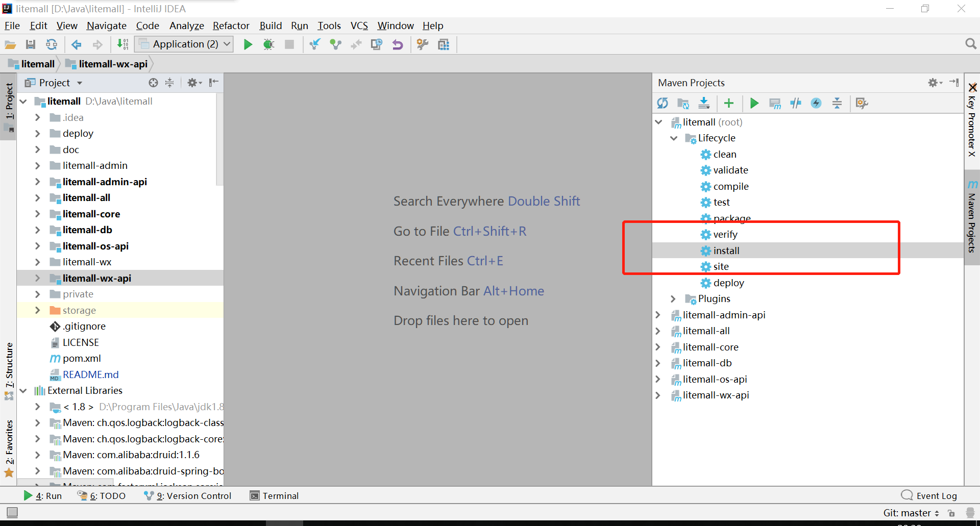Open Project Structure from the main toolbar
Image resolution: width=980 pixels, height=526 pixels.
444,44
